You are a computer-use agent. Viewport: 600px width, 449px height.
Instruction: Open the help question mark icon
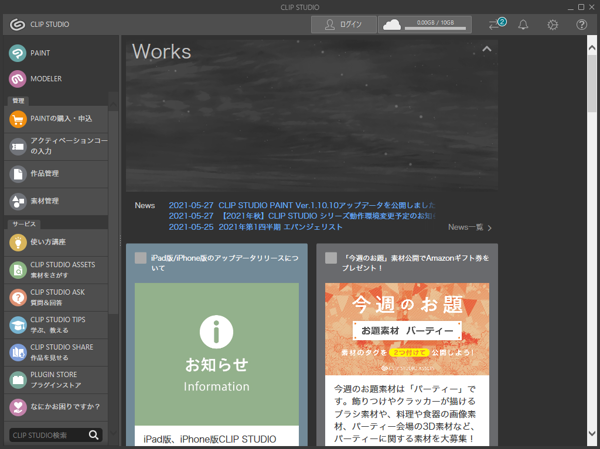582,25
